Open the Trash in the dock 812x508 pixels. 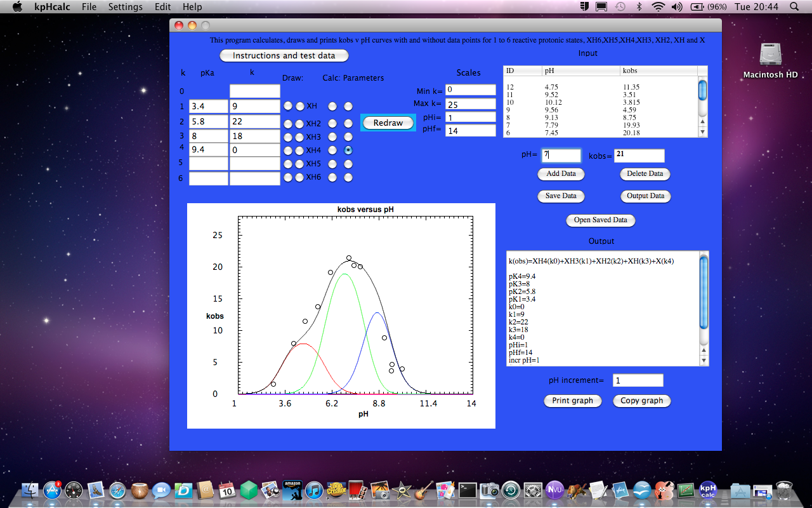[x=785, y=490]
